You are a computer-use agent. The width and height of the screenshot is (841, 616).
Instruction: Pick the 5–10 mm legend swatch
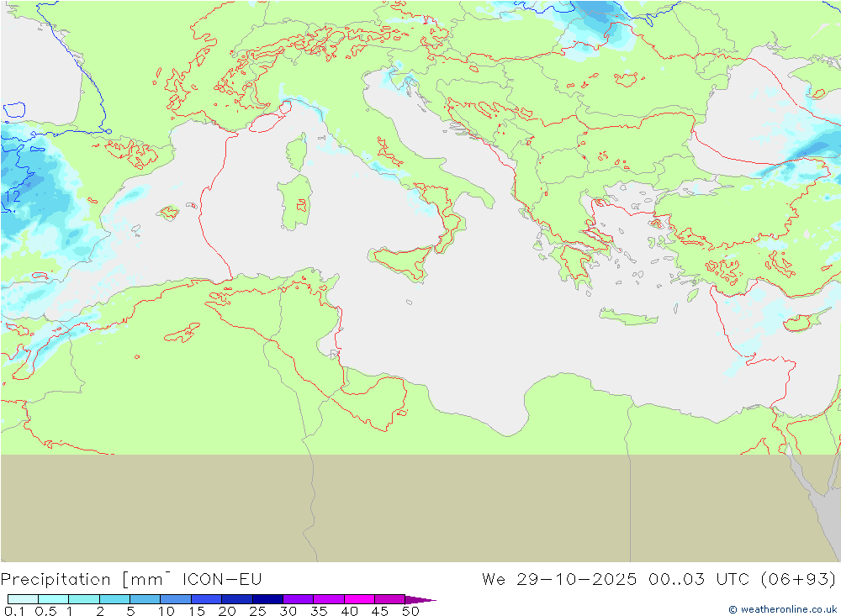pyautogui.click(x=145, y=599)
